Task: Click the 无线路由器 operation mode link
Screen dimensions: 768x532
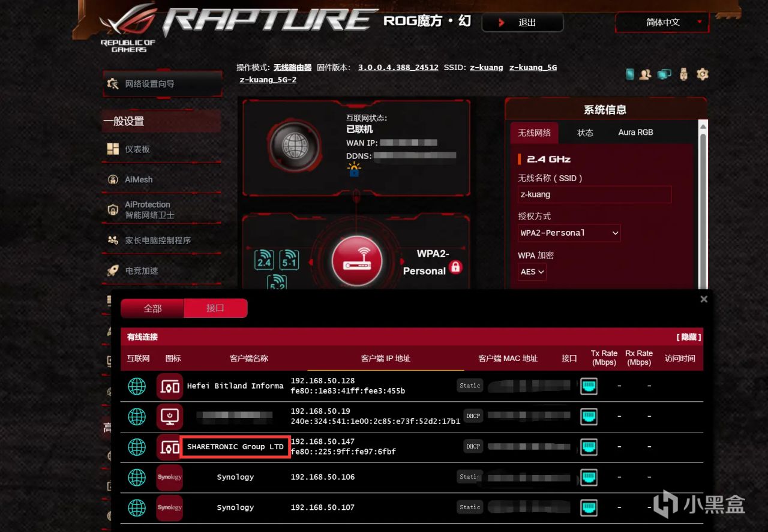Action: pyautogui.click(x=293, y=67)
